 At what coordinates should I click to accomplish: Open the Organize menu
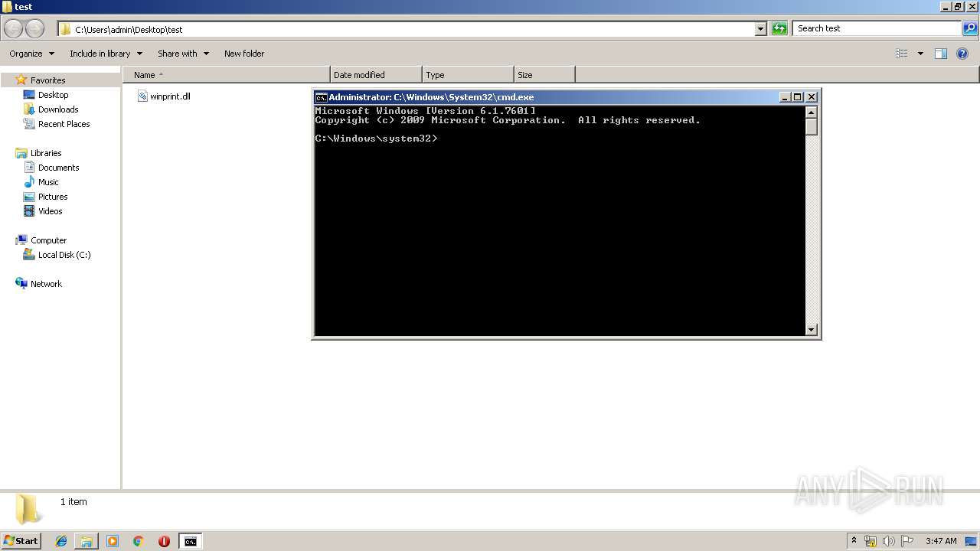tap(31, 54)
